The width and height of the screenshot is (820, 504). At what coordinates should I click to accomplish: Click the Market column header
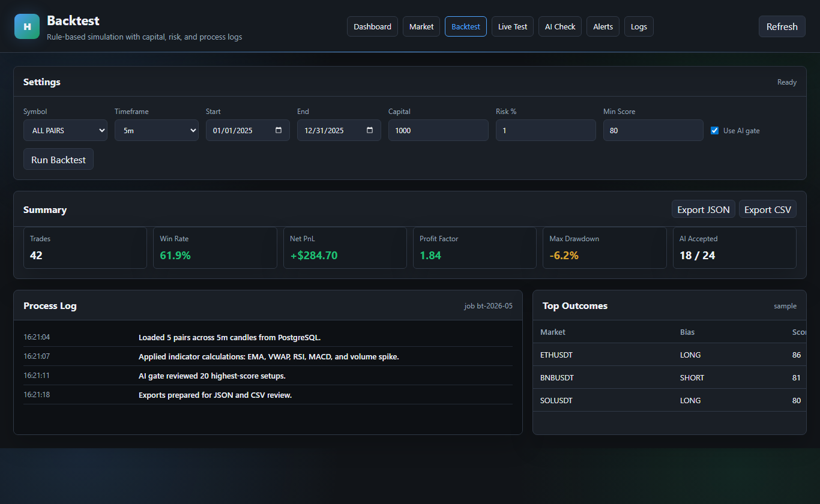coord(553,332)
